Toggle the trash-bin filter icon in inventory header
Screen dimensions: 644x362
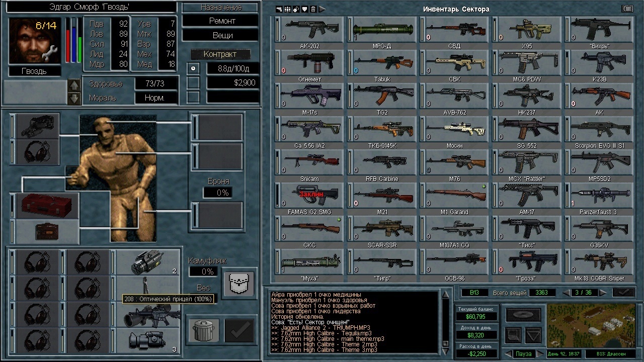click(313, 9)
